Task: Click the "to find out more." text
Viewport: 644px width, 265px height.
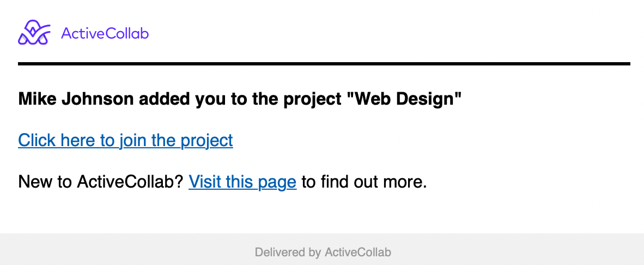Action: [364, 182]
